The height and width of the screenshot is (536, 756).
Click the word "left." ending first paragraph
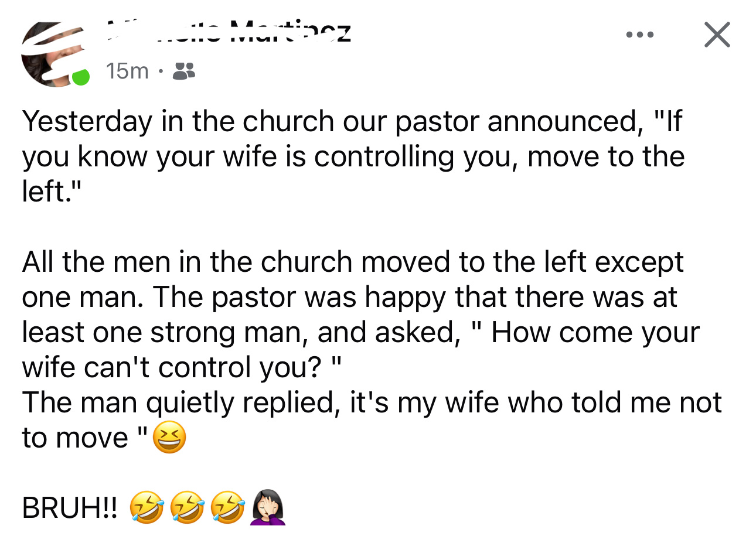point(49,192)
